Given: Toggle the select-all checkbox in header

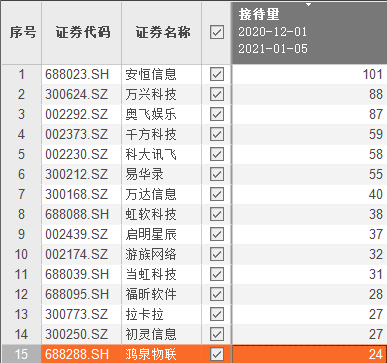Looking at the screenshot, I should pos(217,32).
